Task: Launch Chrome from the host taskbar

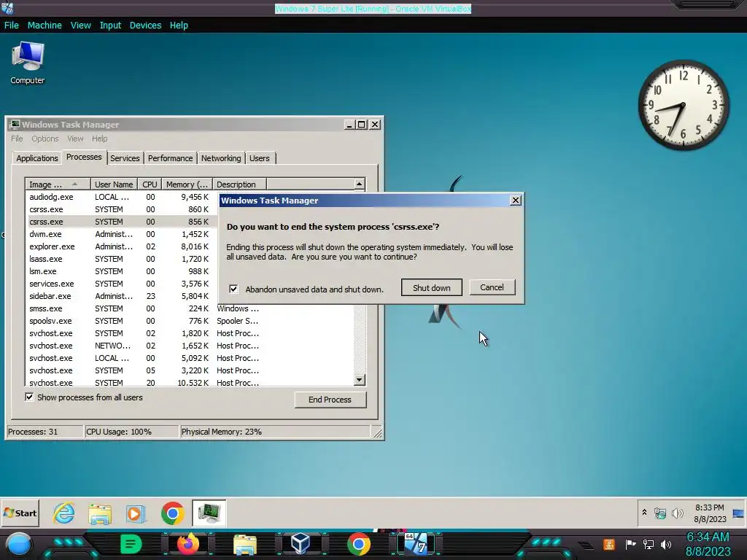Action: point(358,544)
